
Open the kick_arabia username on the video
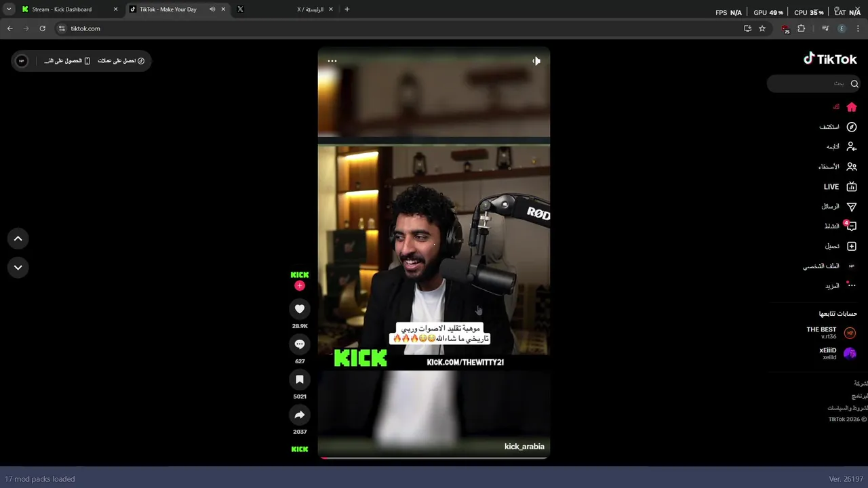(524, 447)
